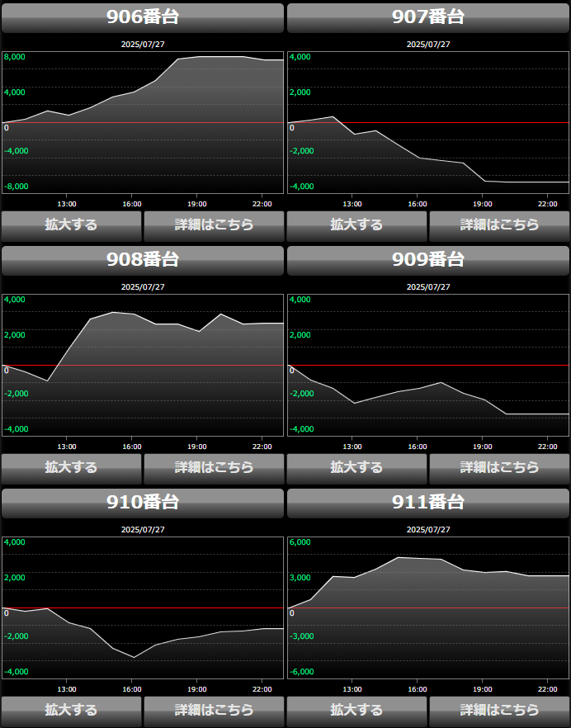Click the 22:00 time label under 907番台 graph
The image size is (571, 728).
(x=548, y=205)
